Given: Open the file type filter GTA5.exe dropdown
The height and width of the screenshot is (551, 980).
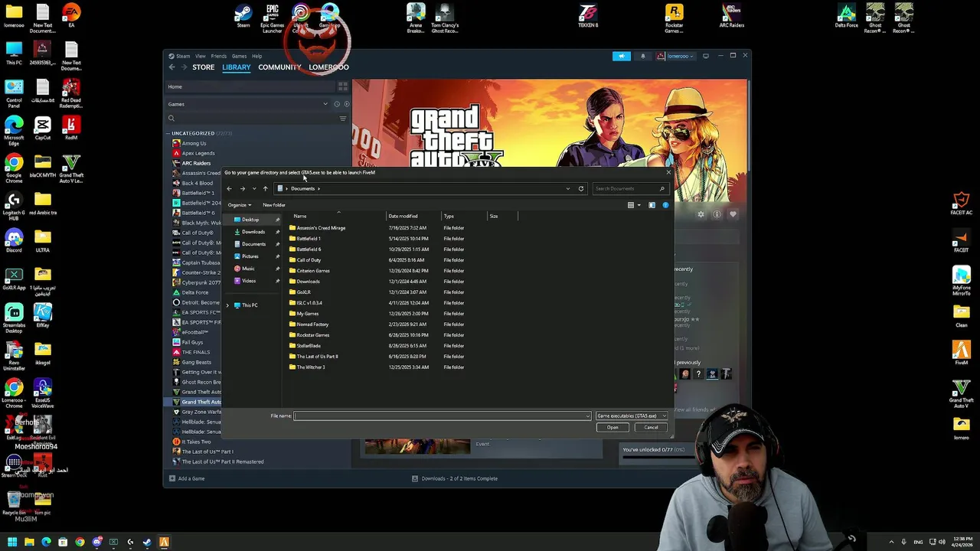Looking at the screenshot, I should click(632, 416).
